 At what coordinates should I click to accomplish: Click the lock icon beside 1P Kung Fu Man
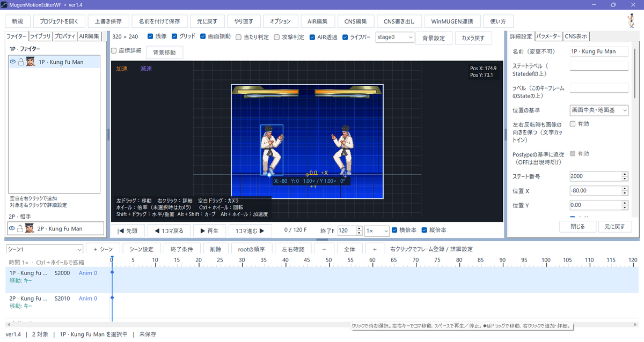pos(21,62)
